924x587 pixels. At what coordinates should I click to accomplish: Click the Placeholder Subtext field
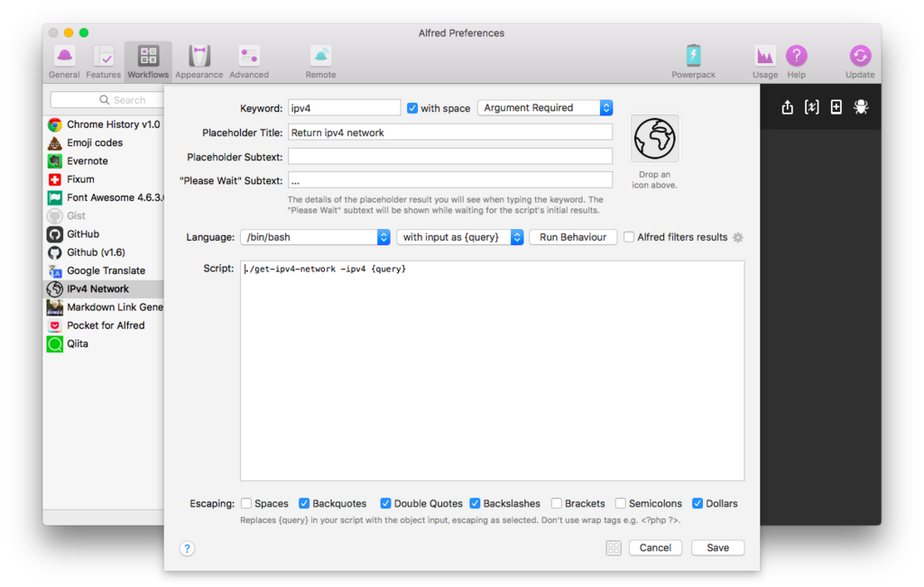pos(450,157)
